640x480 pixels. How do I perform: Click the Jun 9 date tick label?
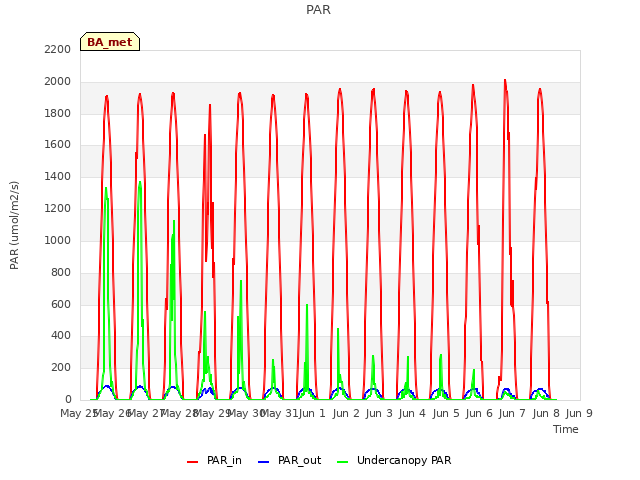tap(579, 413)
